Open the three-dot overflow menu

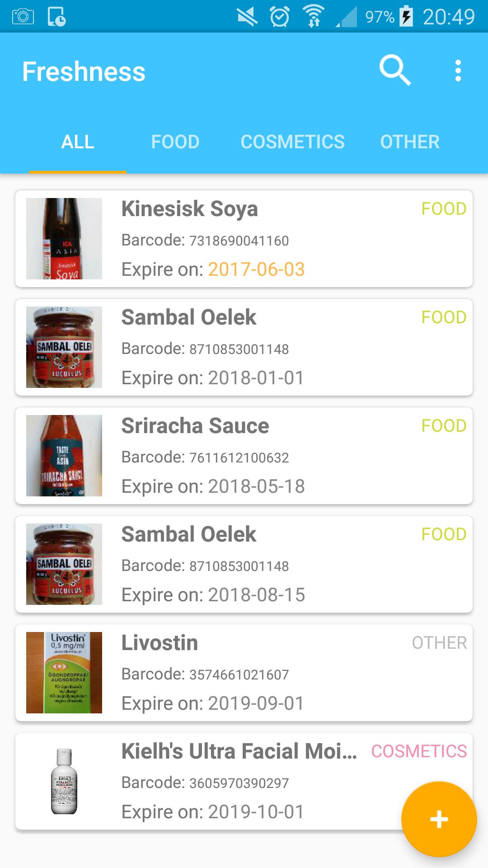point(458,71)
